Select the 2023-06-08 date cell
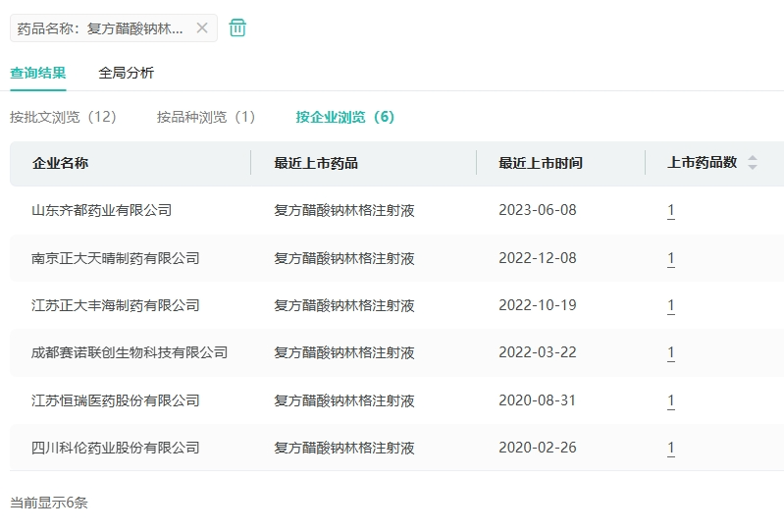Screen dimensions: 784x532 [x=538, y=210]
